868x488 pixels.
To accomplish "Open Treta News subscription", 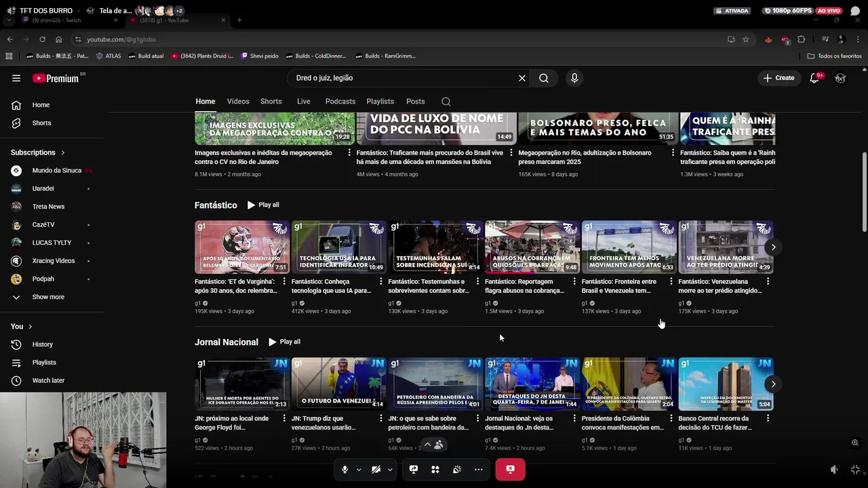I will [x=48, y=206].
